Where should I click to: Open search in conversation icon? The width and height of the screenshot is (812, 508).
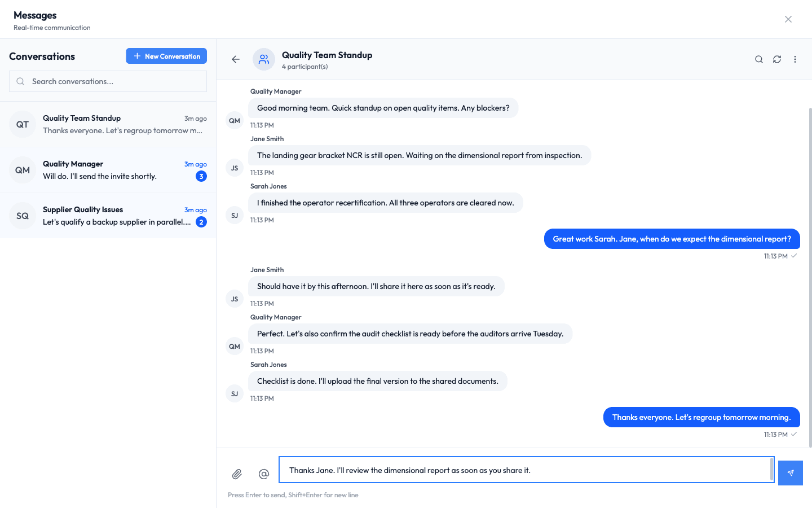(759, 59)
